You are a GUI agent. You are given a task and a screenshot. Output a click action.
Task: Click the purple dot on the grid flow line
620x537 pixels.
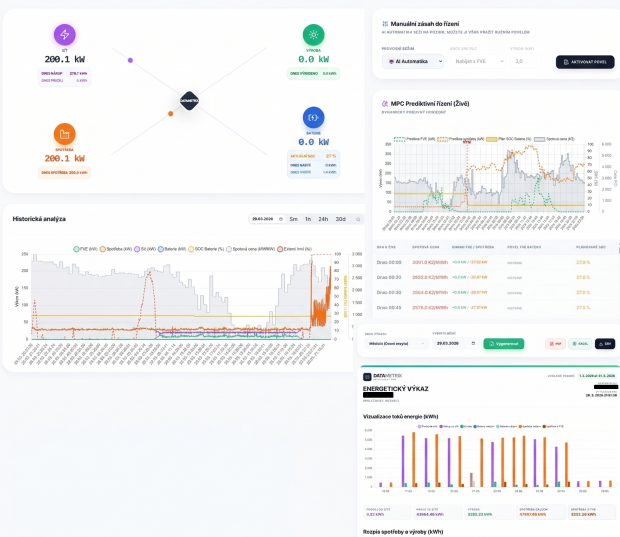coord(130,60)
